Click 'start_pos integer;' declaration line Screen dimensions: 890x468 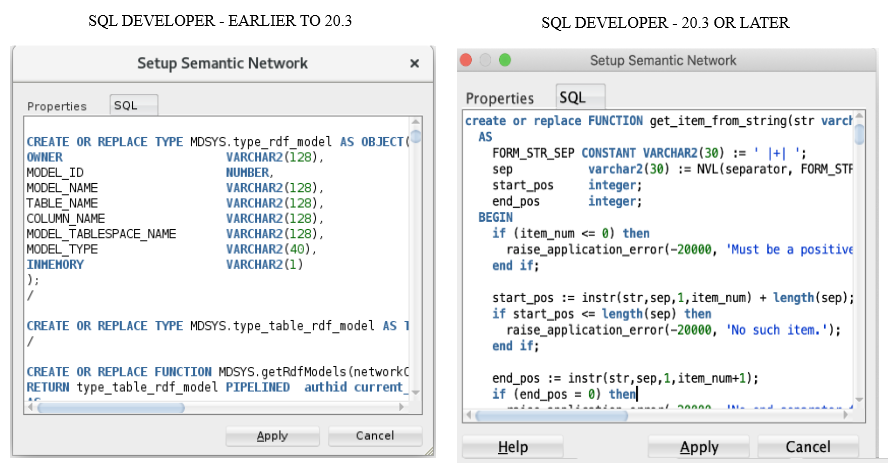tap(567, 185)
